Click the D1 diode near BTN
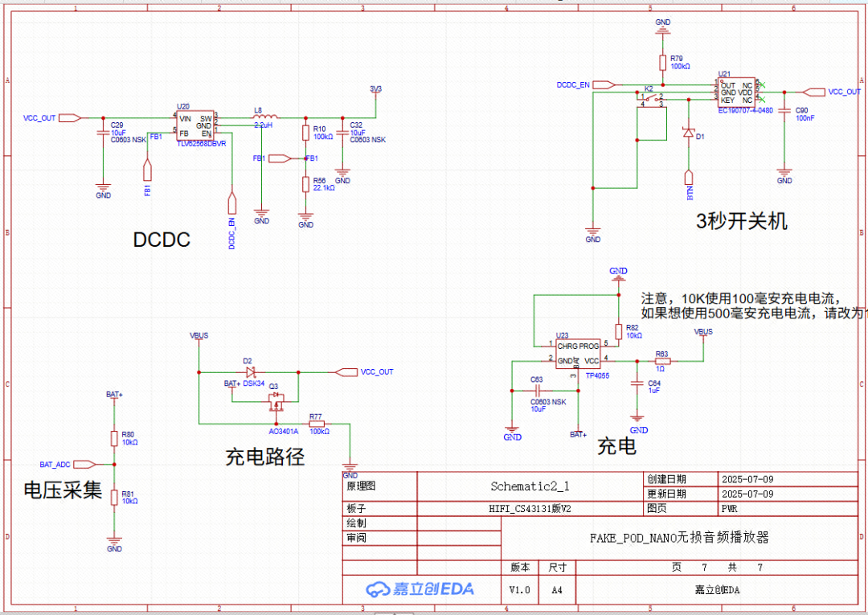Screen dimensions: 868x615 pos(688,133)
